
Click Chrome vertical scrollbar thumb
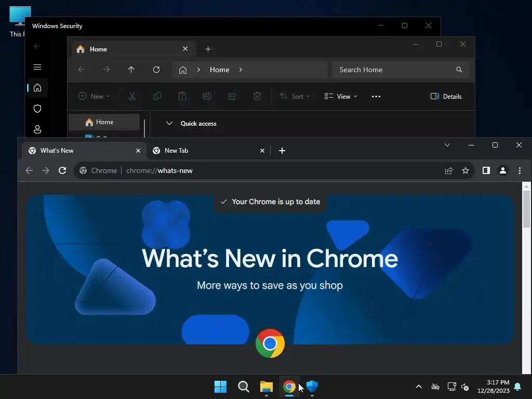pyautogui.click(x=526, y=209)
